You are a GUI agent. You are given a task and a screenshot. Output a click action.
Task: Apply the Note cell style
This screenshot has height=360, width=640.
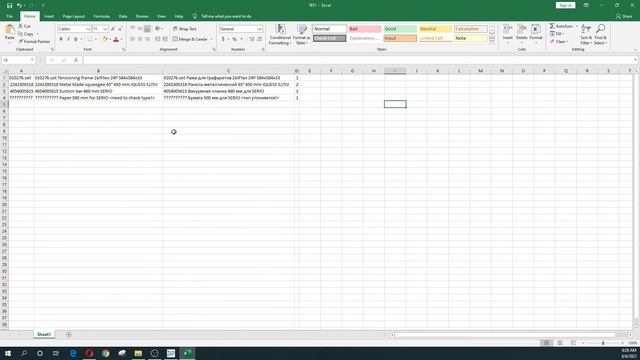coord(471,38)
